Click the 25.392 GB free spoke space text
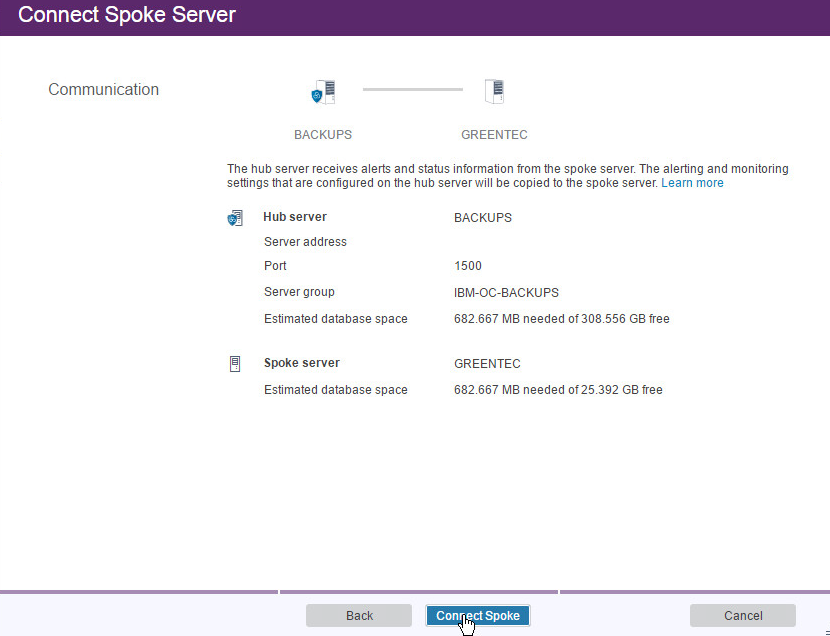The width and height of the screenshot is (830, 636). pos(616,390)
